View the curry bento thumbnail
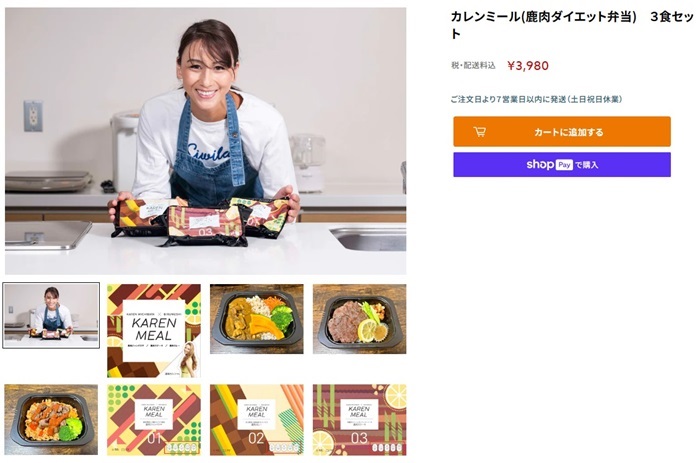 point(257,319)
